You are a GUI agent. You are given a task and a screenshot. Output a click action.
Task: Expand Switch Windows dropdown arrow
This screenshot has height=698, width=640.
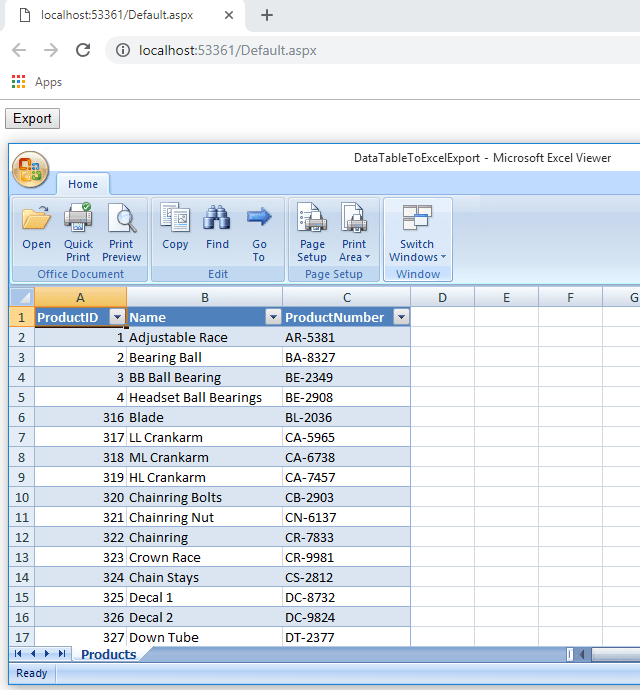[x=443, y=257]
